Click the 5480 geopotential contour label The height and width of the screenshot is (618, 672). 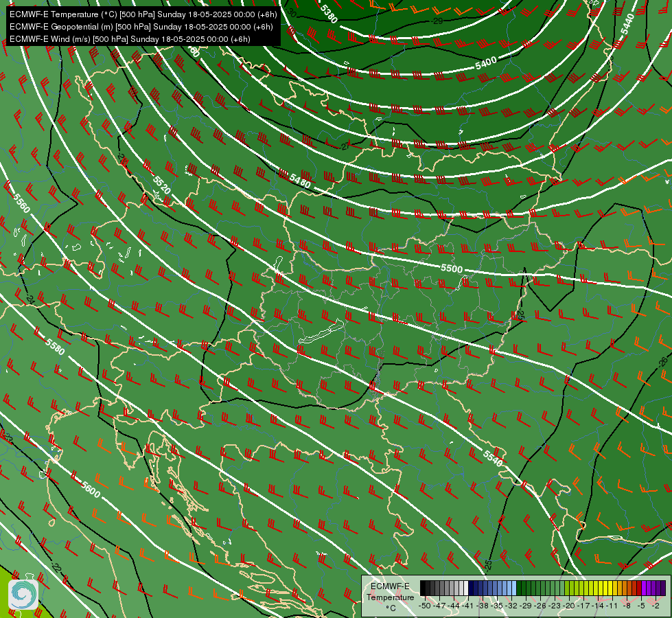coord(299,181)
